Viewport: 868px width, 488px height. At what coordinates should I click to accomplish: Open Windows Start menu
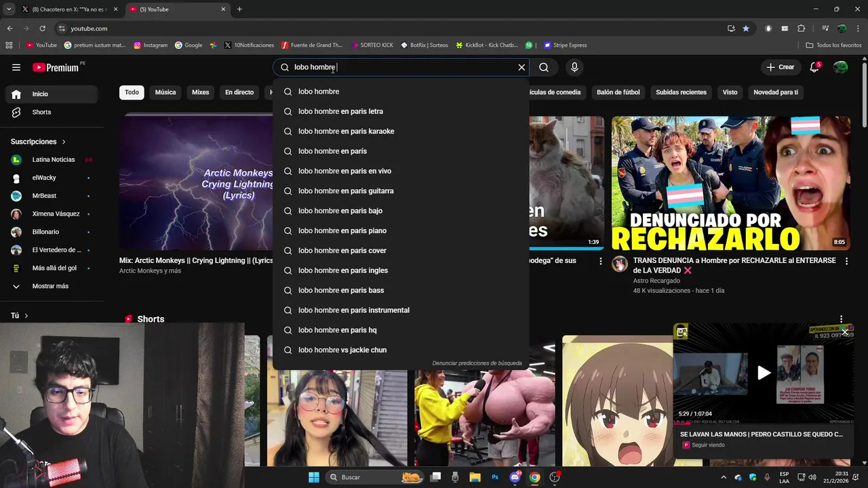(314, 477)
